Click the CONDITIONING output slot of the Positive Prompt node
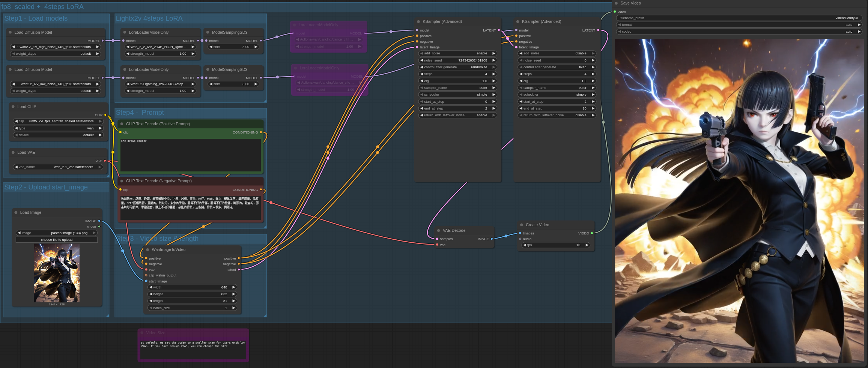 coord(261,132)
